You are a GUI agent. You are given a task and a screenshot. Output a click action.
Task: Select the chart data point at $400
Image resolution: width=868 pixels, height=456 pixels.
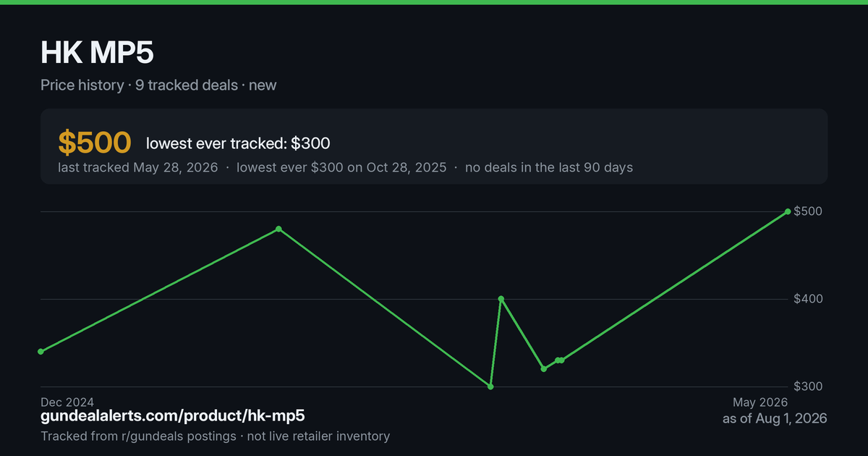[501, 299]
